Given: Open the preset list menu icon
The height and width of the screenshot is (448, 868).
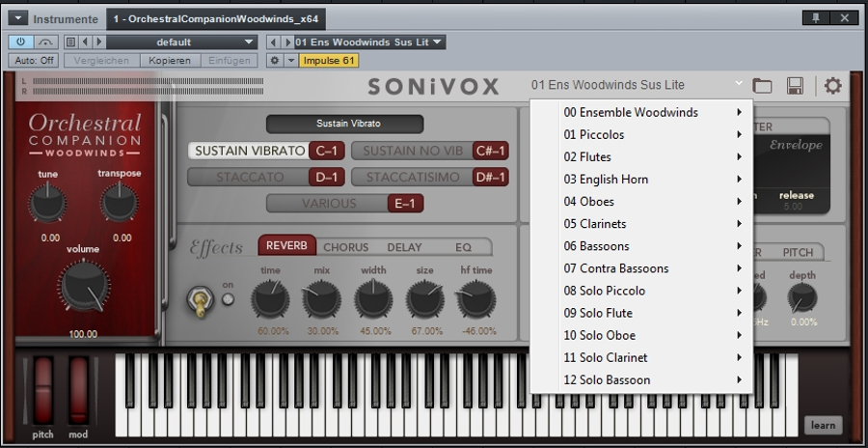Looking at the screenshot, I should click(x=70, y=42).
